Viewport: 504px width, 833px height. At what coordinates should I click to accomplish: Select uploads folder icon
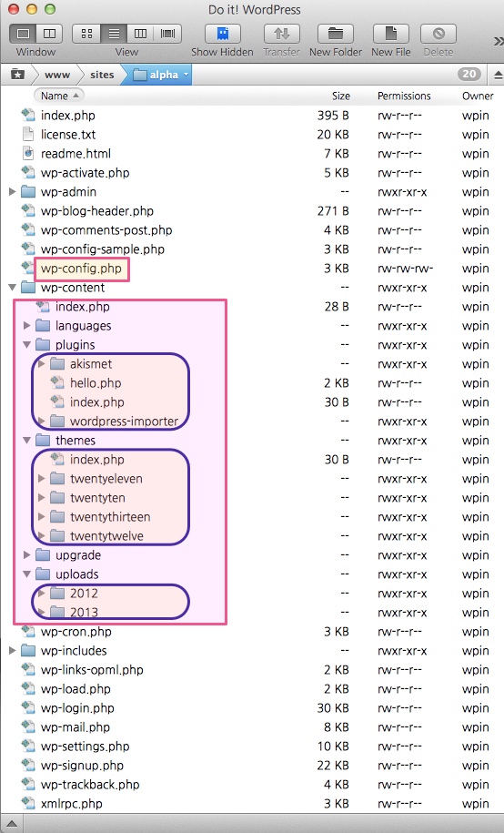pos(43,574)
